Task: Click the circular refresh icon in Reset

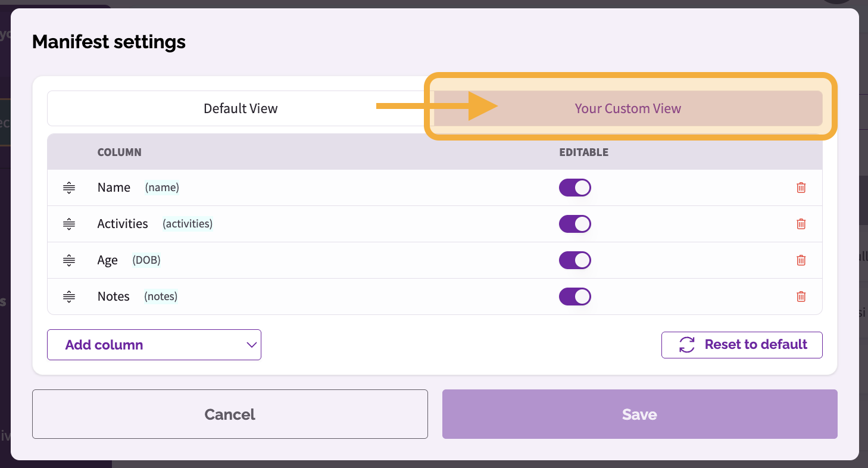Action: coord(687,345)
